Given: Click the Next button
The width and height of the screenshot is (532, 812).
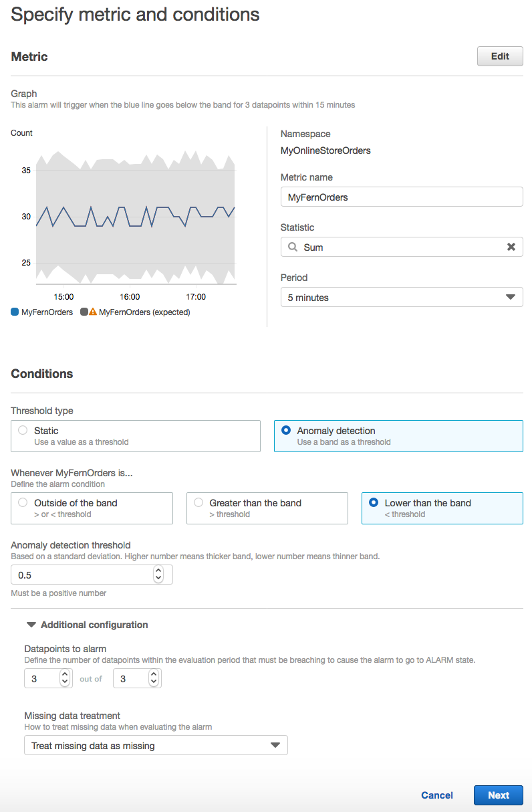Looking at the screenshot, I should pyautogui.click(x=499, y=795).
